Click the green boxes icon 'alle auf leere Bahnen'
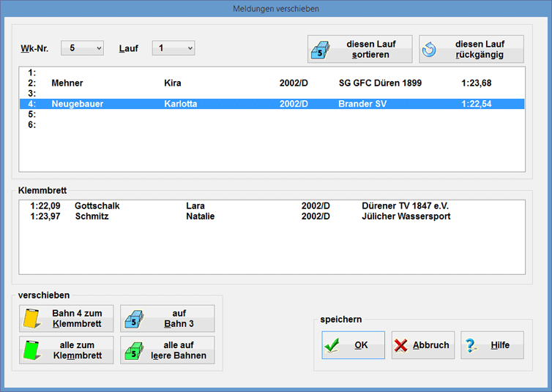 click(x=132, y=350)
